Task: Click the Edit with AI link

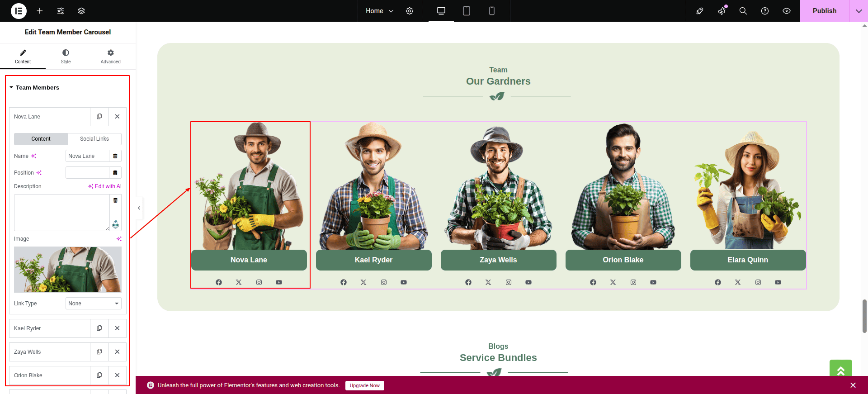Action: (105, 186)
